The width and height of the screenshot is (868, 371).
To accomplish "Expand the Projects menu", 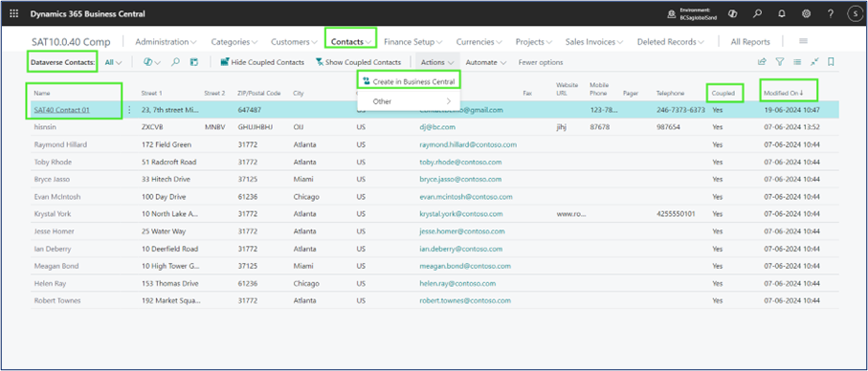I will point(534,41).
